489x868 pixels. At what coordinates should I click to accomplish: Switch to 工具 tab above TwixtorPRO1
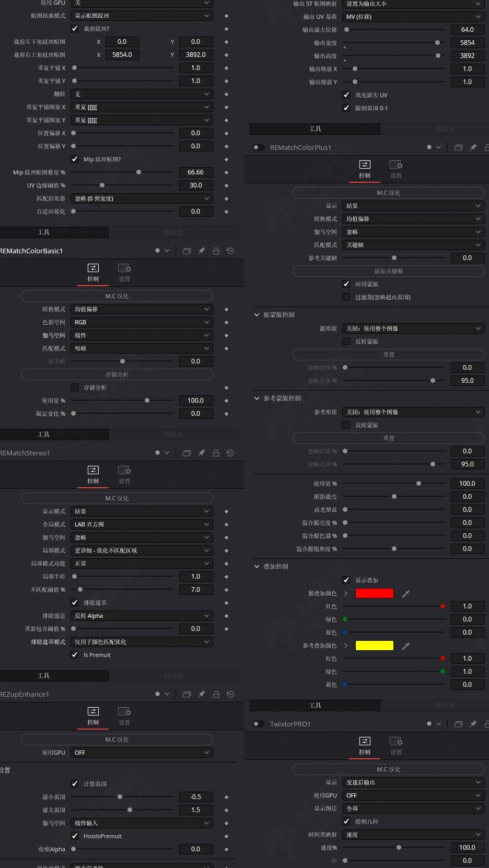pyautogui.click(x=315, y=705)
